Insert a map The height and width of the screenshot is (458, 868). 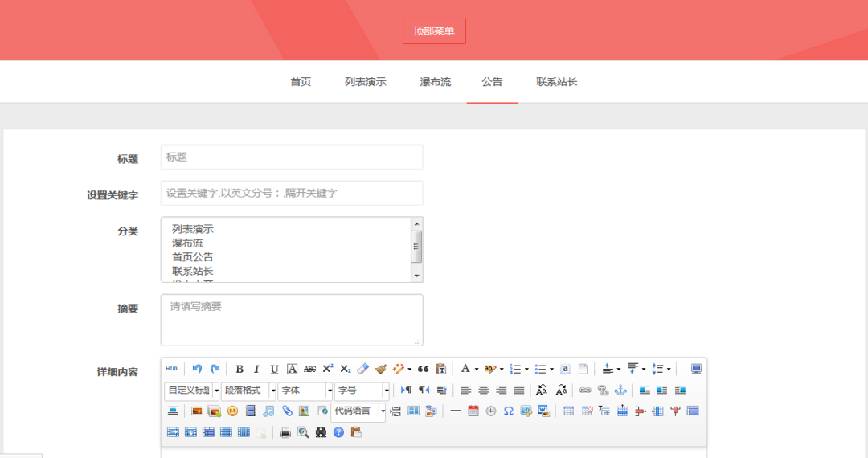(304, 411)
